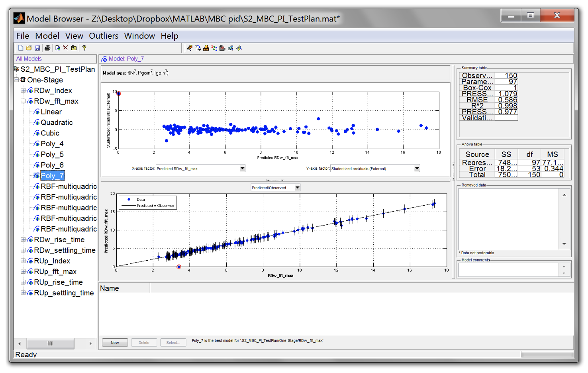
Task: Click the icon beside the Quadratic model
Action: click(x=37, y=122)
